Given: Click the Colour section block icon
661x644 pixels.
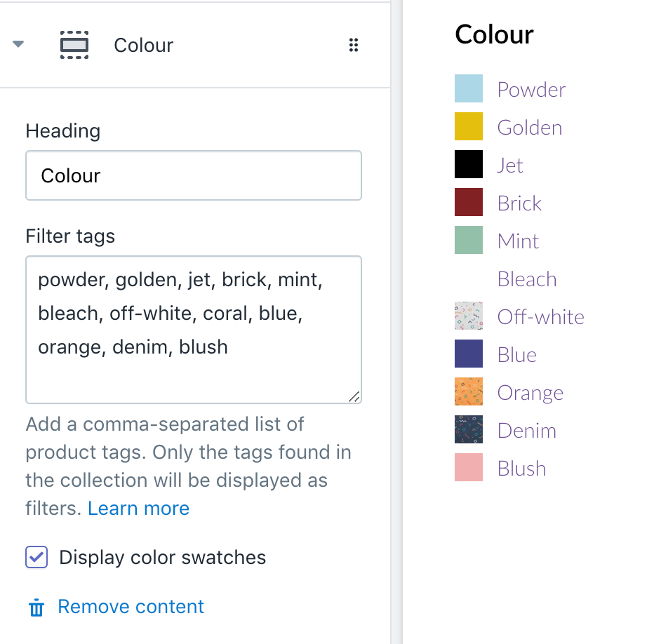Looking at the screenshot, I should coord(74,46).
